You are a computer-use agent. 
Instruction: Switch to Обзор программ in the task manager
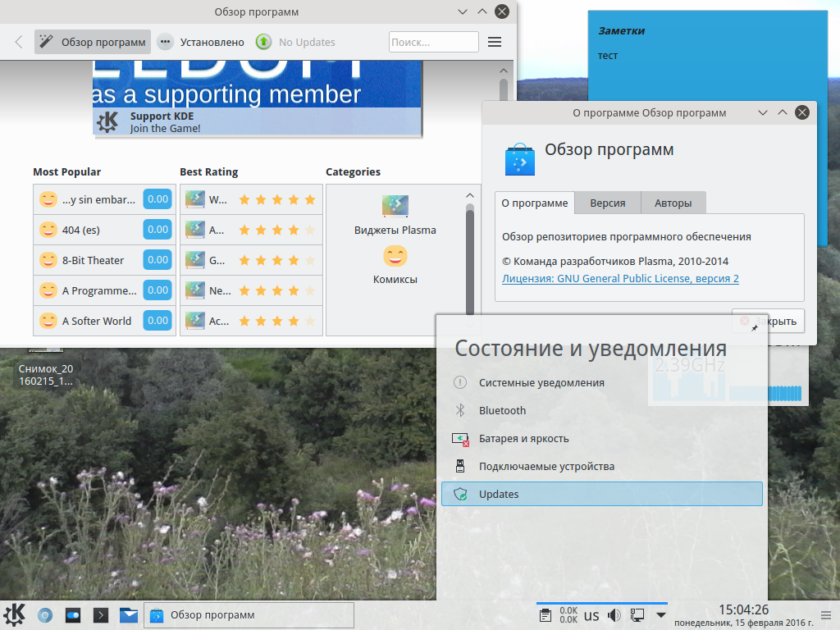point(249,615)
